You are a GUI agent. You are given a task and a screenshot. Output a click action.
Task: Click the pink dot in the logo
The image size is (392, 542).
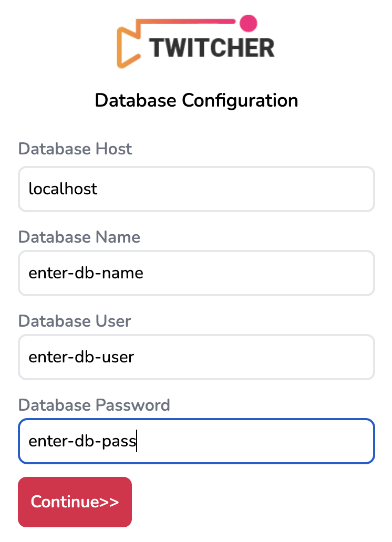click(247, 23)
